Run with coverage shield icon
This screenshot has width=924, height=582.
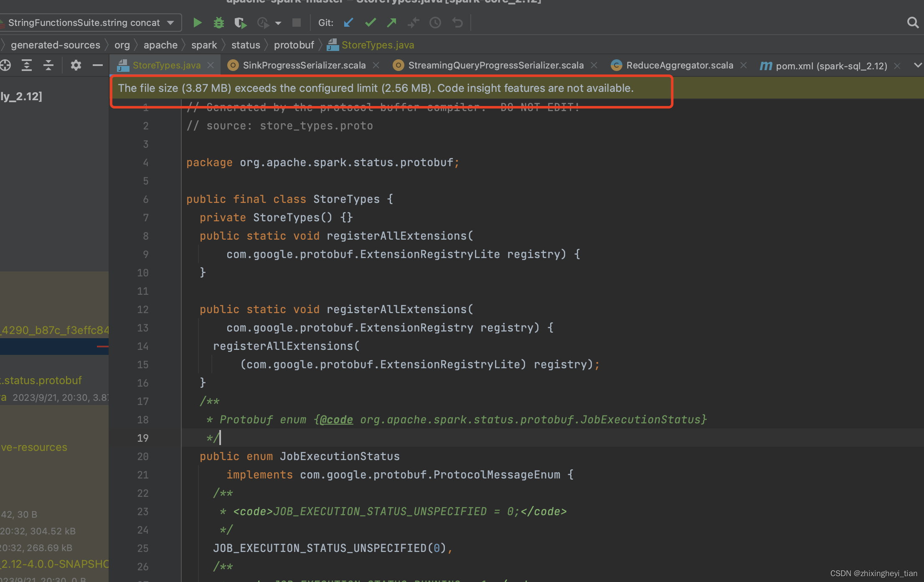tap(240, 23)
